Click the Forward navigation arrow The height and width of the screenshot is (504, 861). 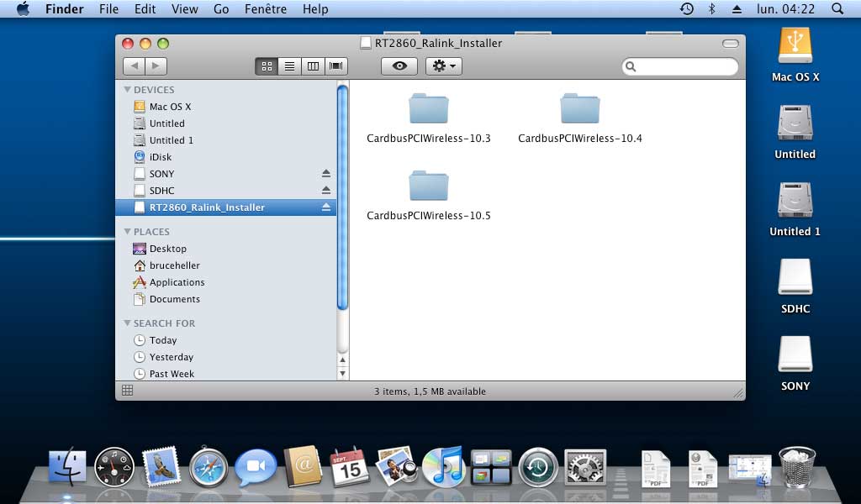pyautogui.click(x=156, y=66)
